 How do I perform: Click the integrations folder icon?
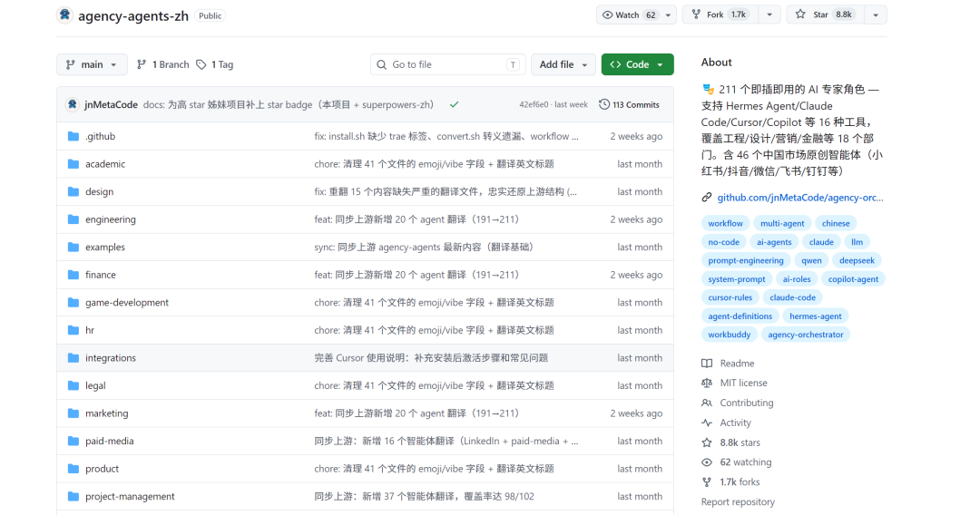pos(73,358)
